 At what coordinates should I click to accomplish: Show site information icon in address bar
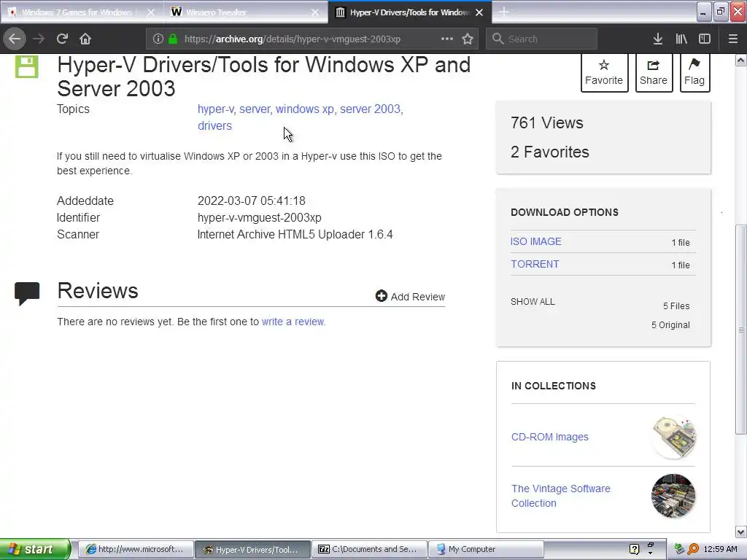pos(158,39)
